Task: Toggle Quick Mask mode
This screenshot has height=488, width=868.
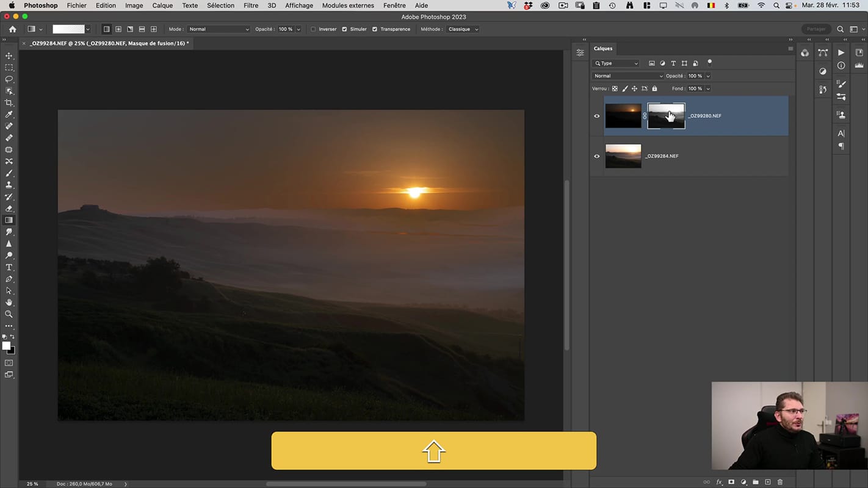Action: (9, 363)
